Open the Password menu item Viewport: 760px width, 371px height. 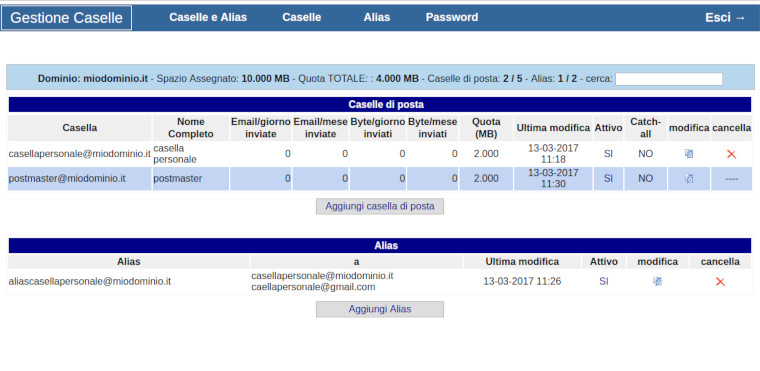point(452,17)
